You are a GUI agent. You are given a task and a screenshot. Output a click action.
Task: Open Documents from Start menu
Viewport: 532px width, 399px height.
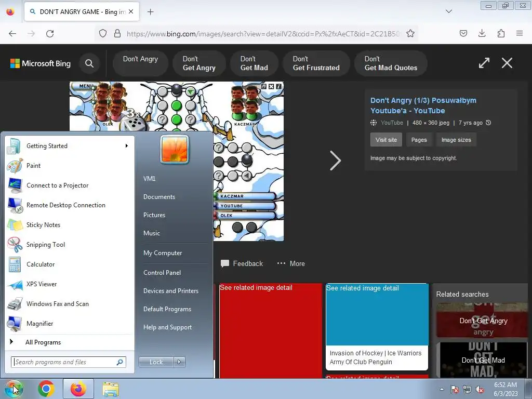pyautogui.click(x=159, y=197)
